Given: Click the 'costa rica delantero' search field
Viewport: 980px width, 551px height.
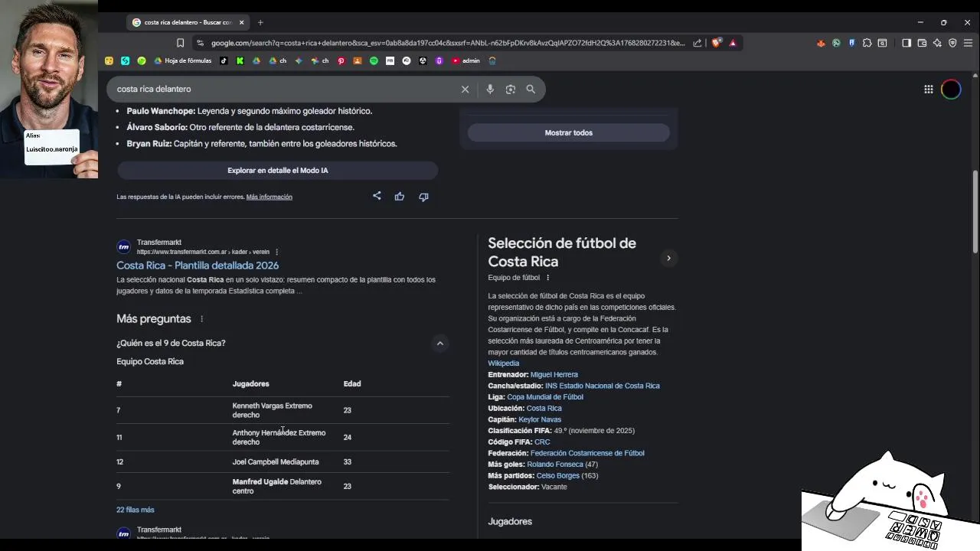Looking at the screenshot, I should coord(286,90).
